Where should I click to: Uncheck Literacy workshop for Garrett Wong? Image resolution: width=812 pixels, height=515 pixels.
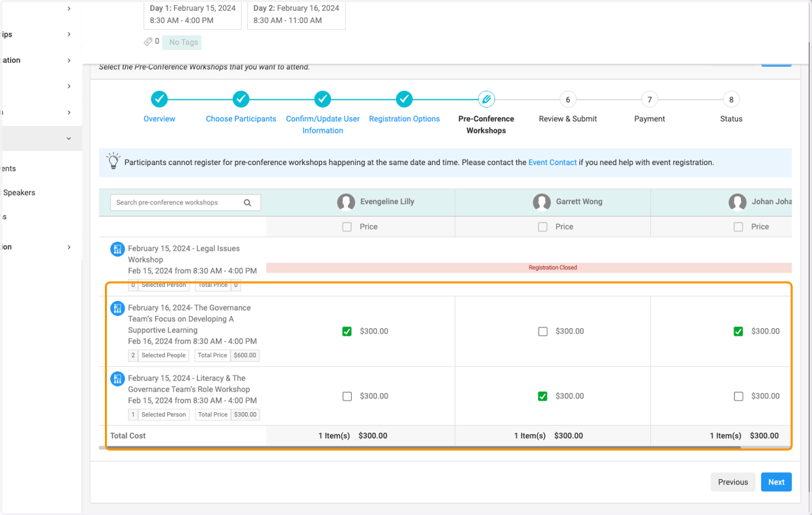[543, 397]
